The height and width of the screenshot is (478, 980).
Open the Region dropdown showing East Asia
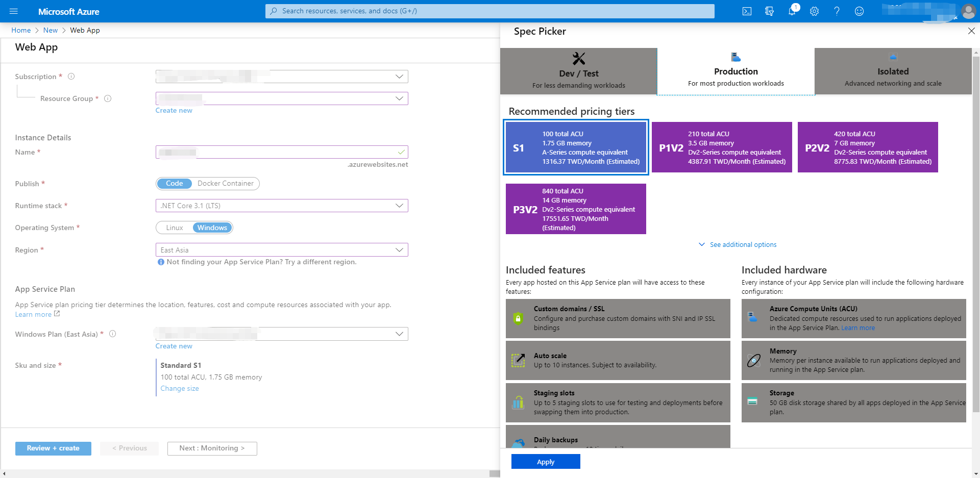282,250
